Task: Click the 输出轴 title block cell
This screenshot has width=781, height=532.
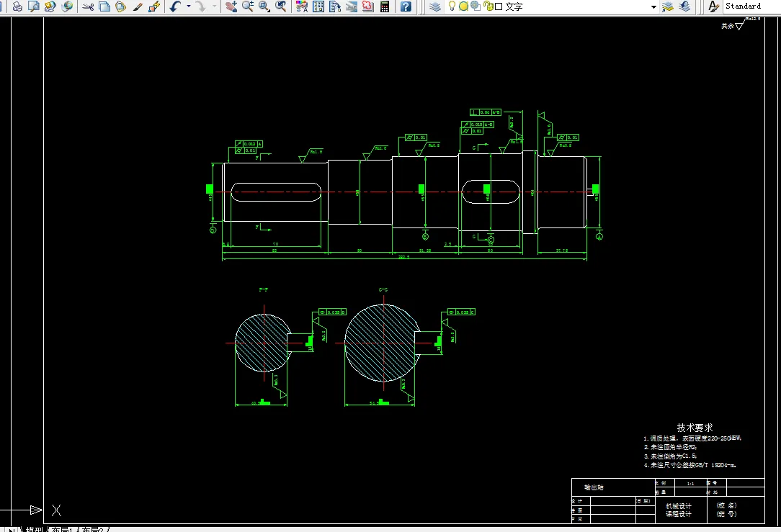Action: (593, 487)
